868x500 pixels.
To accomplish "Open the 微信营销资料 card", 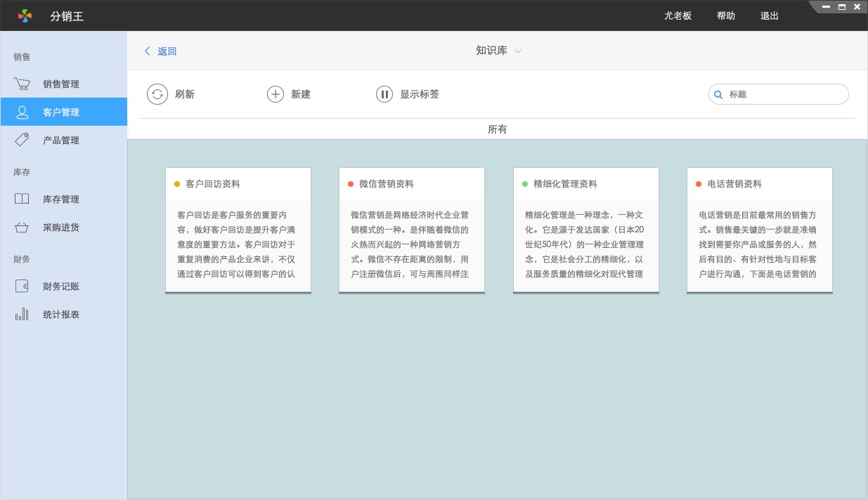I will point(412,230).
